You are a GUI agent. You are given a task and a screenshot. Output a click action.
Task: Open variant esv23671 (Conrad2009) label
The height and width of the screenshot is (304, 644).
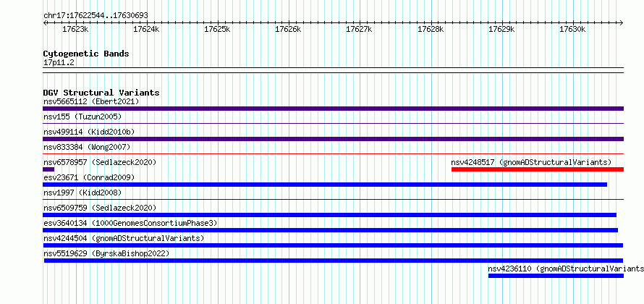[89, 177]
